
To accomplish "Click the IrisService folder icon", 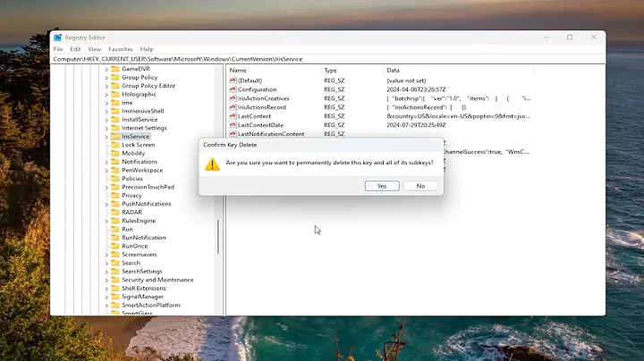I will click(x=115, y=136).
